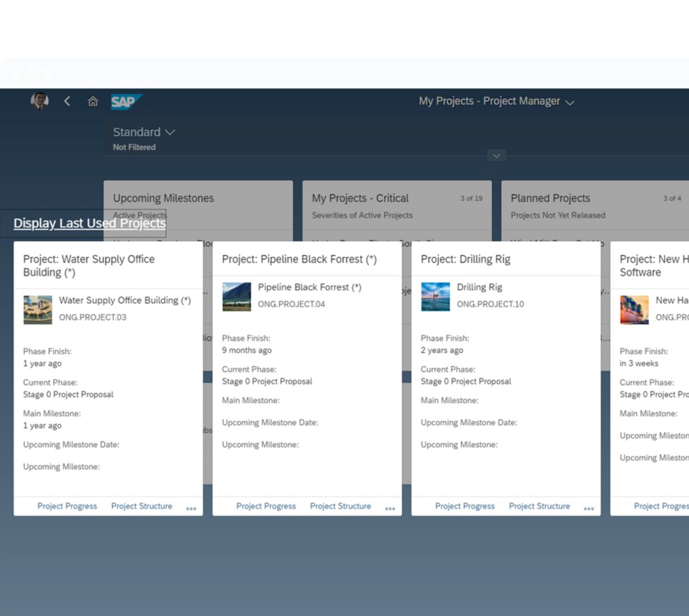
Task: Open more options on Drilling Rig card
Action: (x=589, y=508)
